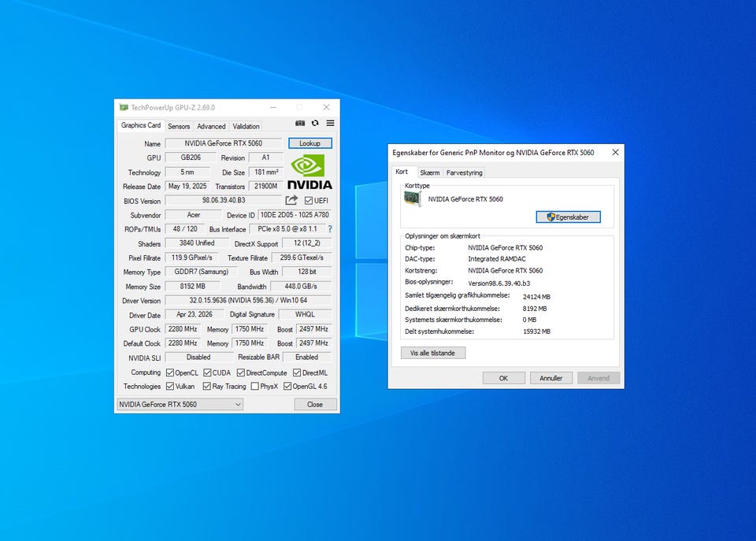756x541 pixels.
Task: Click the Annuller button
Action: tap(551, 378)
